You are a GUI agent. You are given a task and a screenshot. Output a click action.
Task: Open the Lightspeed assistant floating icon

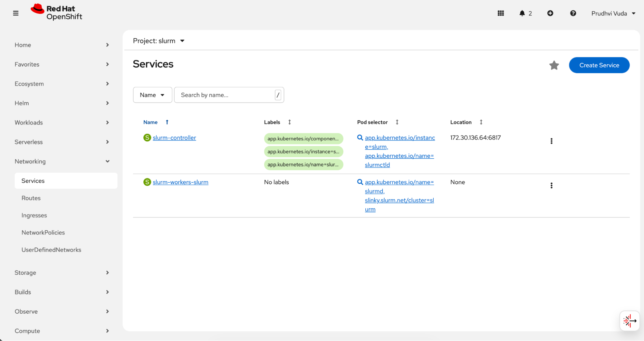(629, 321)
